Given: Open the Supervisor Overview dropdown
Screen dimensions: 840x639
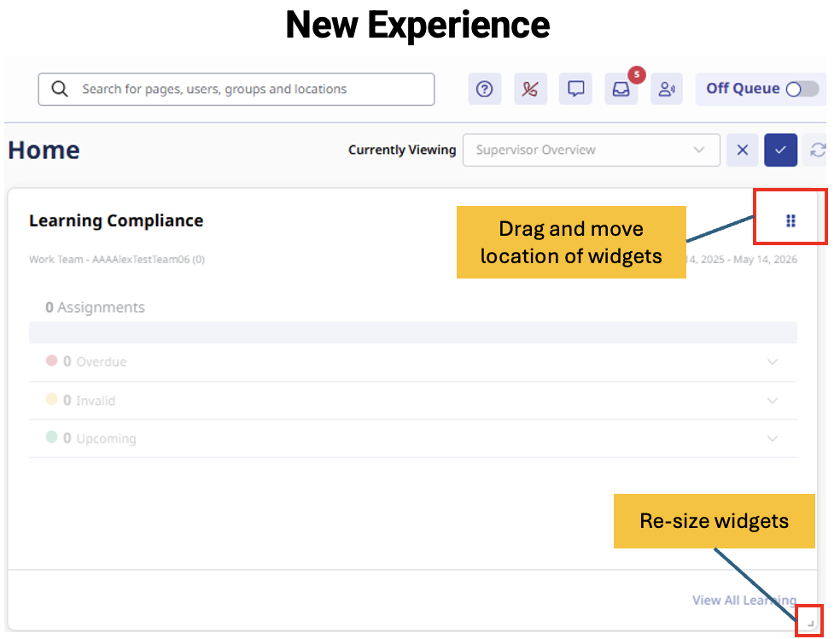Looking at the screenshot, I should click(591, 150).
